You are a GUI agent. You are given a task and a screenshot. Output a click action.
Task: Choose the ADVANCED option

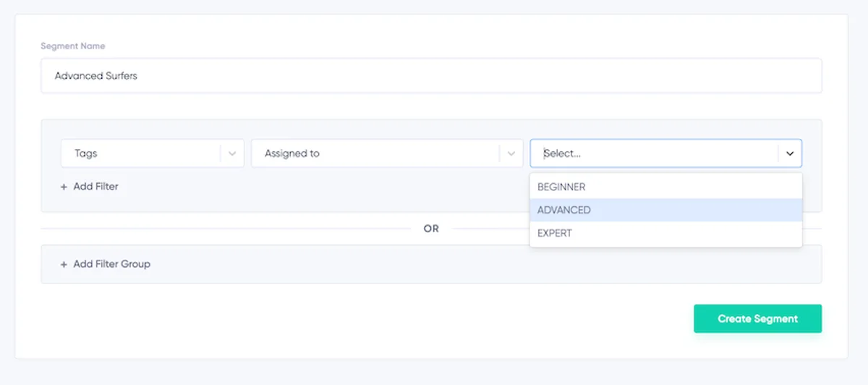(x=666, y=210)
